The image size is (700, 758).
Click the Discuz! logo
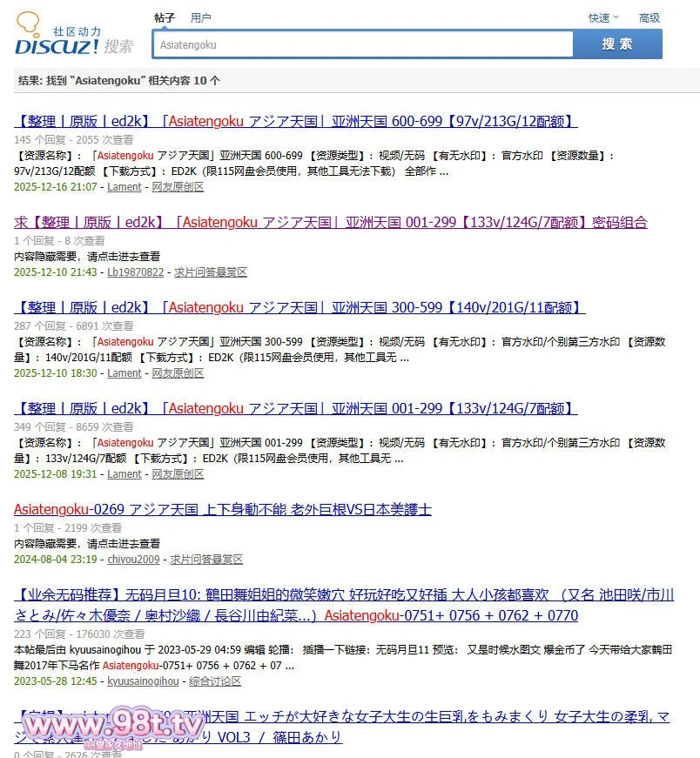tap(74, 37)
